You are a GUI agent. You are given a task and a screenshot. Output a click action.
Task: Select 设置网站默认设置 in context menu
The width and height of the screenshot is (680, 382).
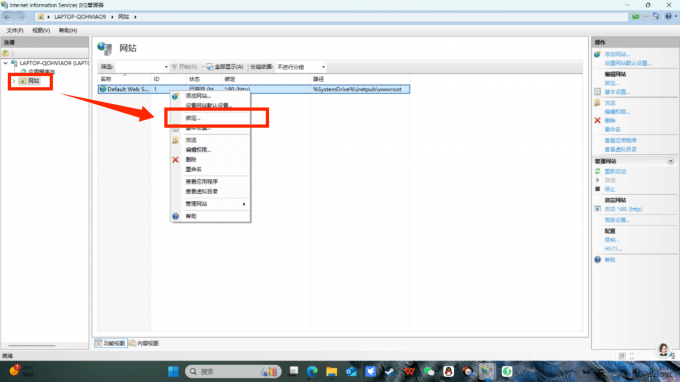click(209, 105)
